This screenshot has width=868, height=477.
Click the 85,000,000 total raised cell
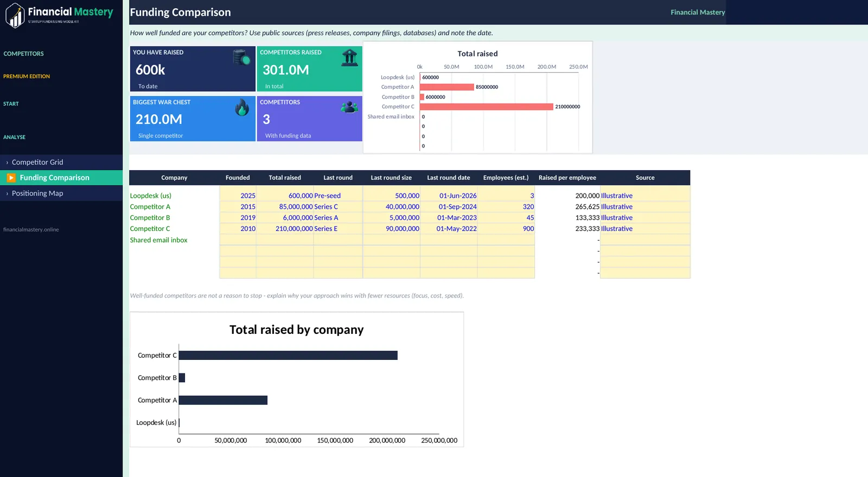coord(285,207)
